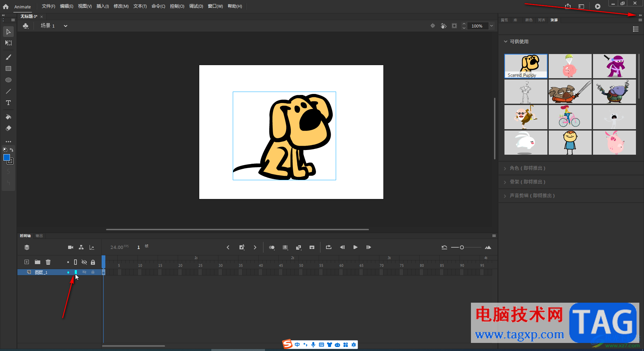Viewport: 644px width, 351px height.
Task: Open the workspace layout icon
Action: point(581,6)
